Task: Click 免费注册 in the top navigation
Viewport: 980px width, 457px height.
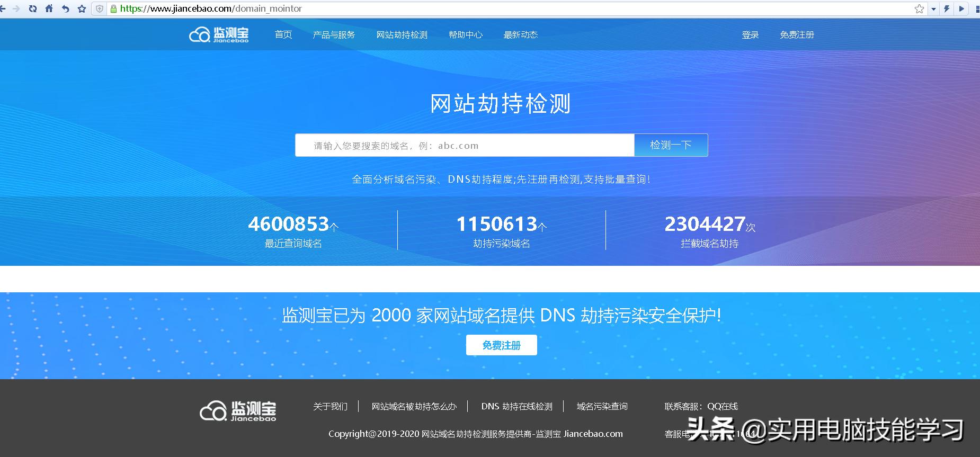Action: pyautogui.click(x=797, y=34)
